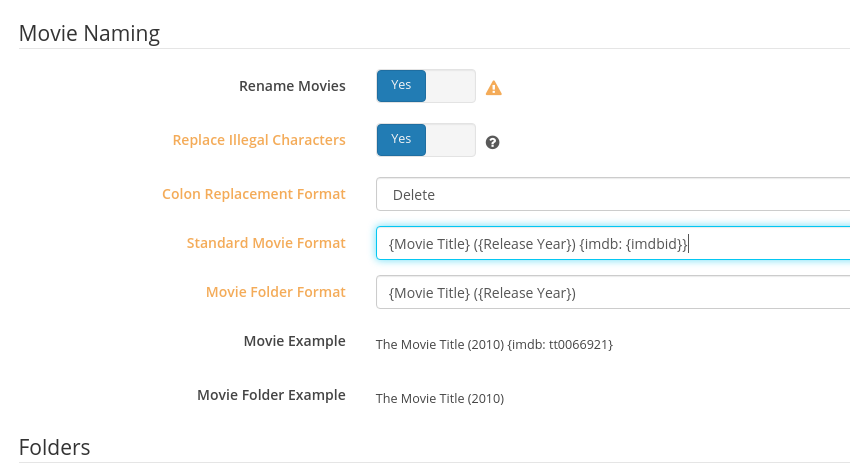
Task: Disable the Replace Illegal Characters switch
Action: [425, 140]
